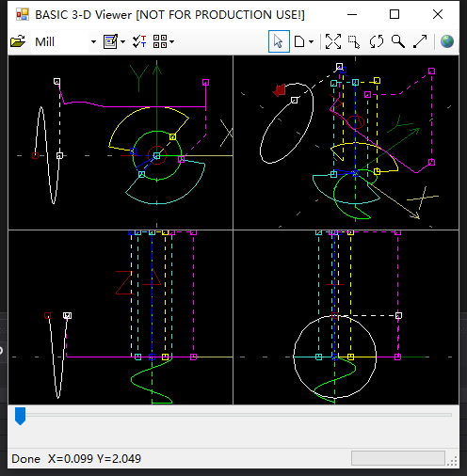Fit drawing to window with extents icon
The height and width of the screenshot is (476, 467).
click(333, 41)
